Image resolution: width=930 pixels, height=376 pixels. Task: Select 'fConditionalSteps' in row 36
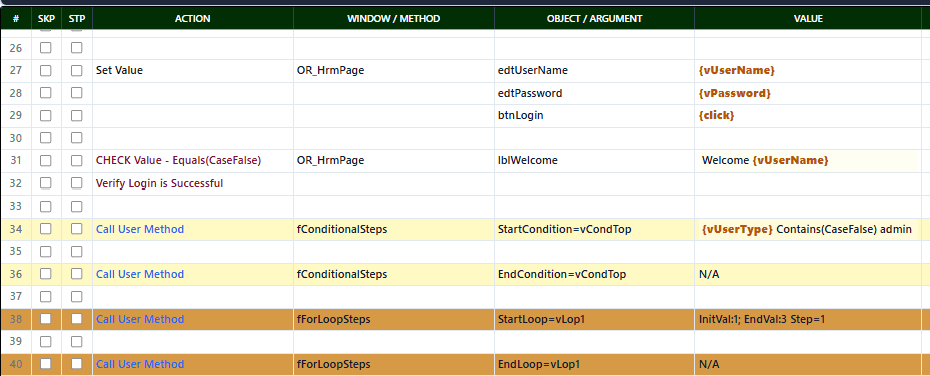click(394, 274)
